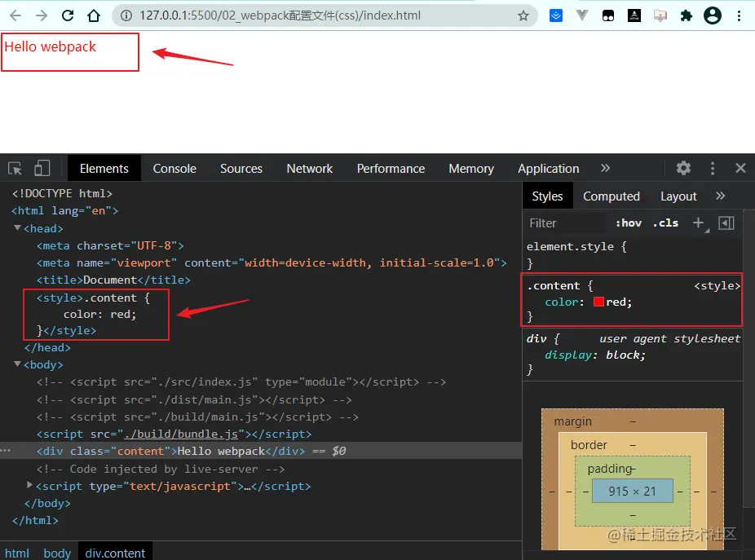Reload the current page
This screenshot has width=755, height=560.
pyautogui.click(x=68, y=15)
